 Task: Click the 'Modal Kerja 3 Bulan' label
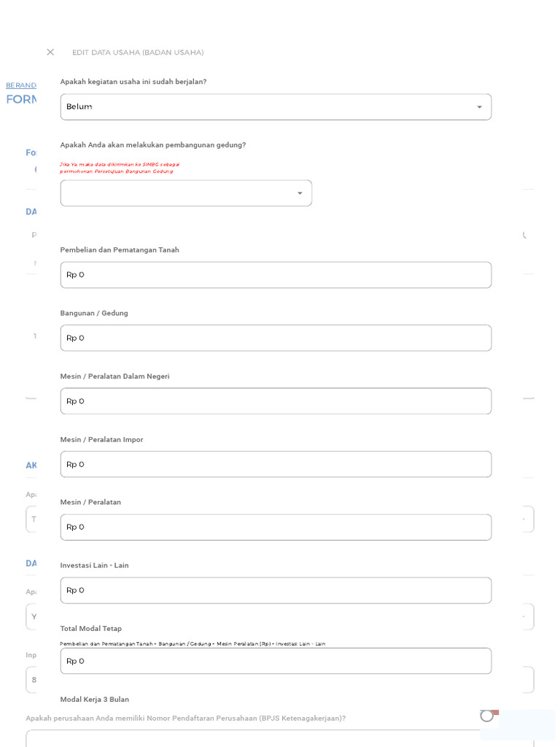coord(95,700)
